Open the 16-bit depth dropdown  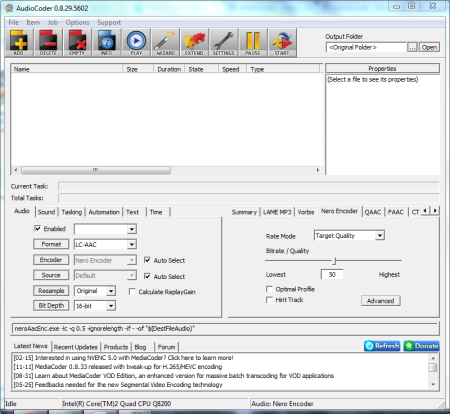(x=111, y=306)
